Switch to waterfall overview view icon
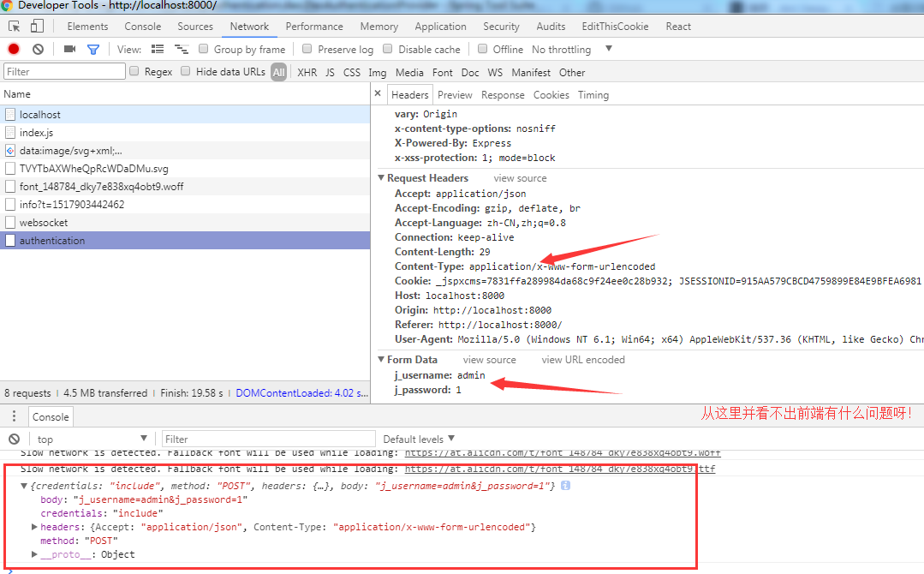The width and height of the screenshot is (924, 574). point(182,49)
